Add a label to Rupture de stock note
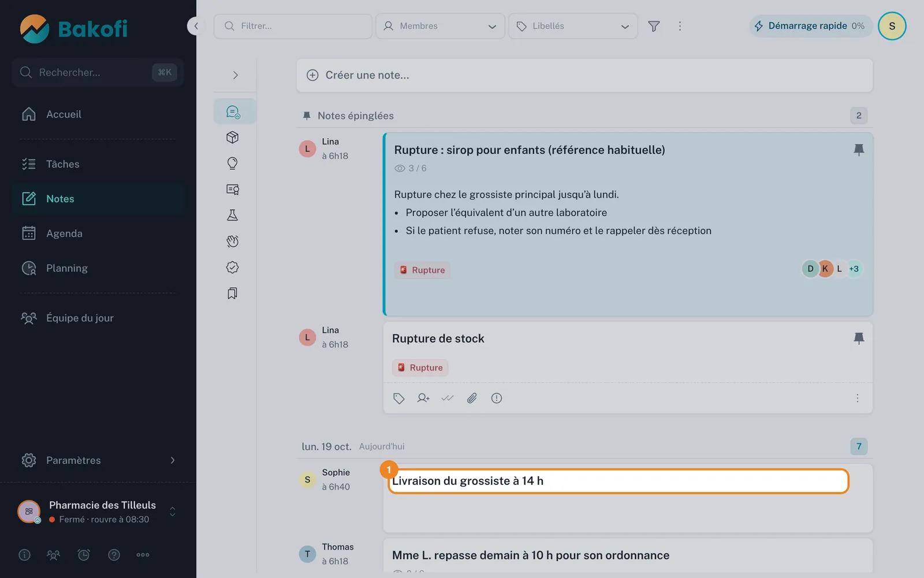 [398, 398]
